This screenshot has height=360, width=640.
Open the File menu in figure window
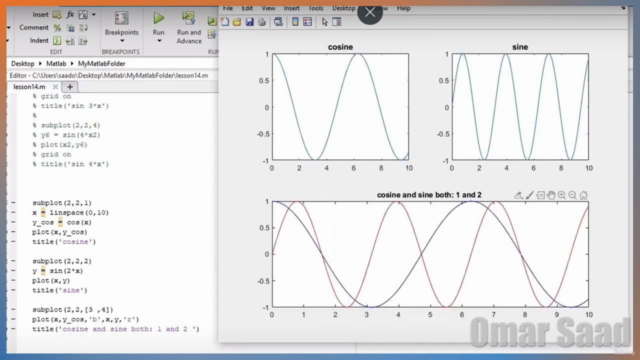coord(228,8)
